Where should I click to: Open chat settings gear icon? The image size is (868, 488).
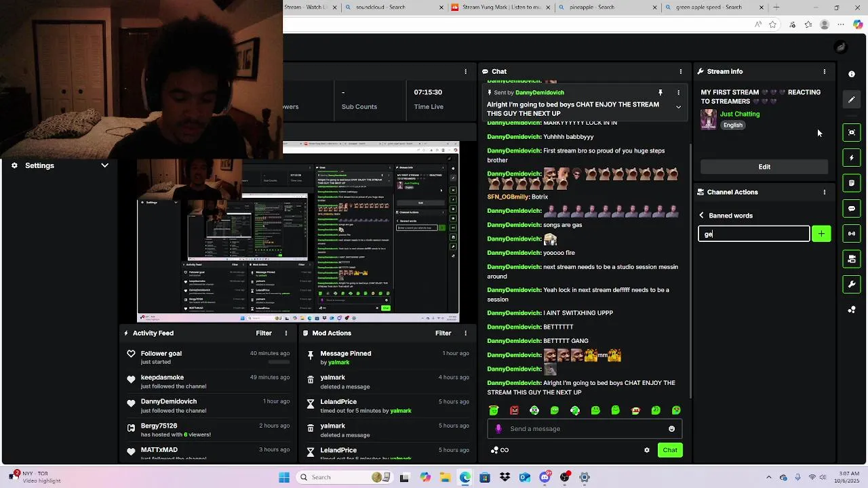(x=647, y=450)
